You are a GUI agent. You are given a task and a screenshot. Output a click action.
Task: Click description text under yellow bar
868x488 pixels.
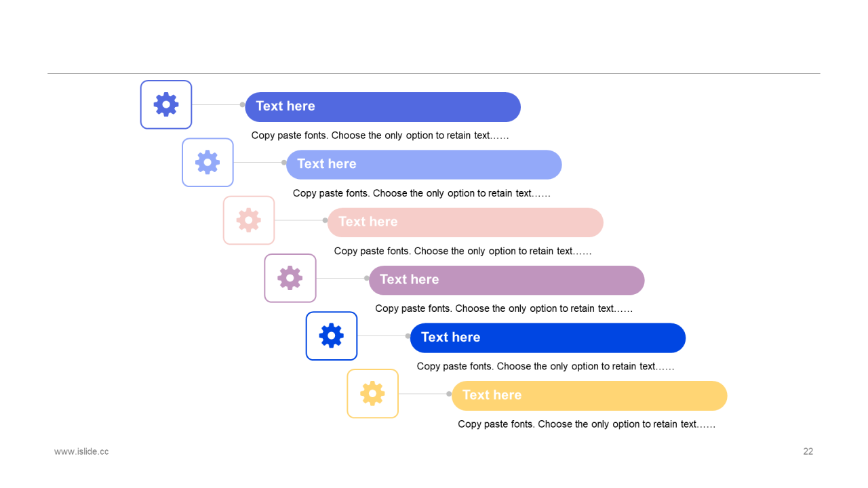click(587, 424)
